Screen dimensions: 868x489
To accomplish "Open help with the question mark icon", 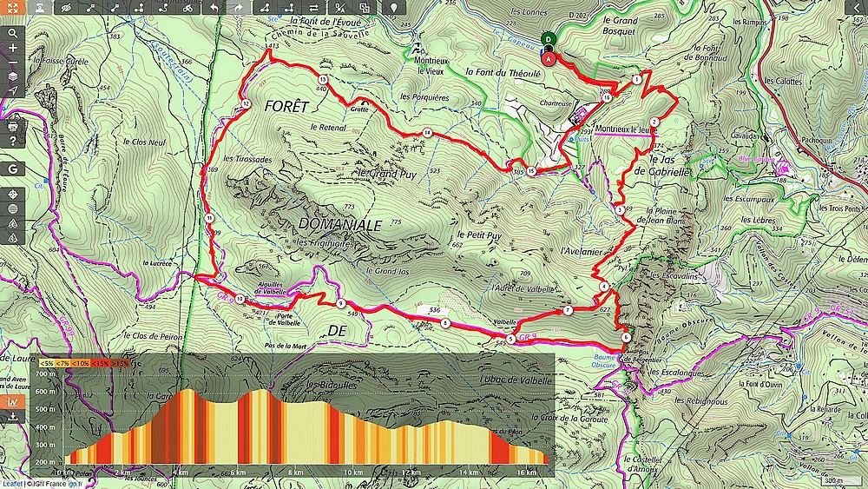I will 13,141.
